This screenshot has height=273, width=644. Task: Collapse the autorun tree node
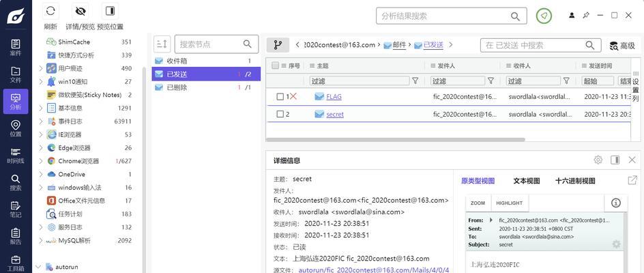tap(38, 267)
